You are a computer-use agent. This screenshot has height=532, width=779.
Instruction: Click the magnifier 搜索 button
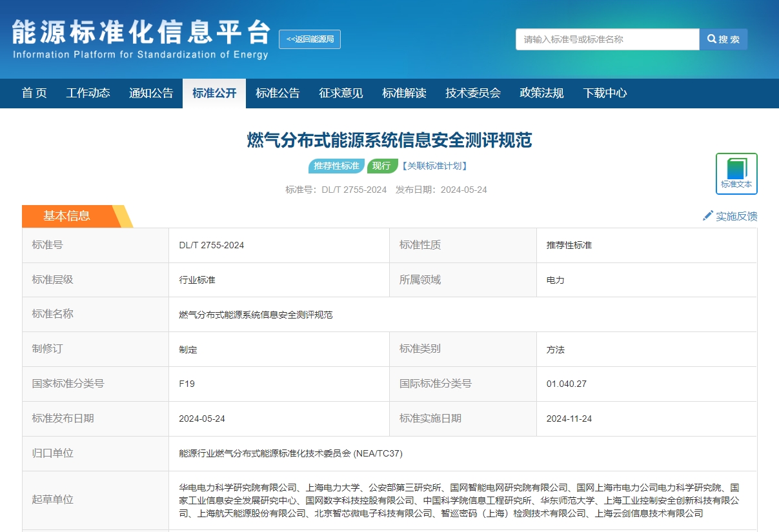pos(723,39)
